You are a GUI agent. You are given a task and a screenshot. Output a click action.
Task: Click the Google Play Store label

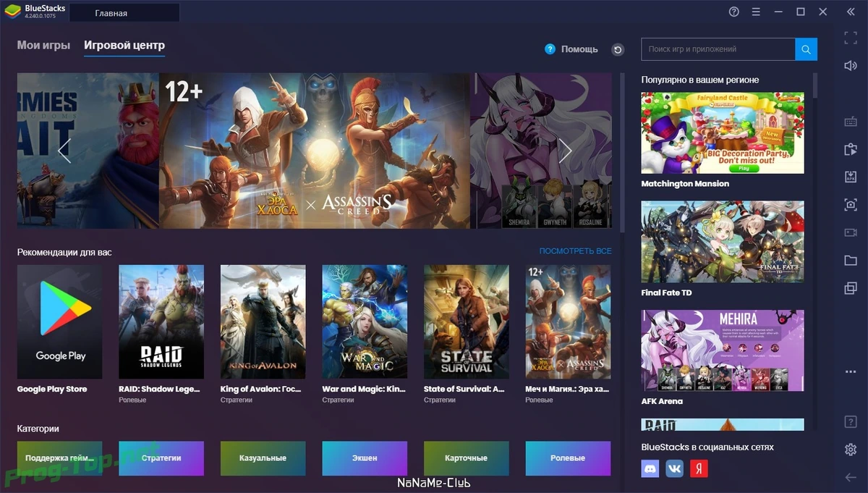52,389
